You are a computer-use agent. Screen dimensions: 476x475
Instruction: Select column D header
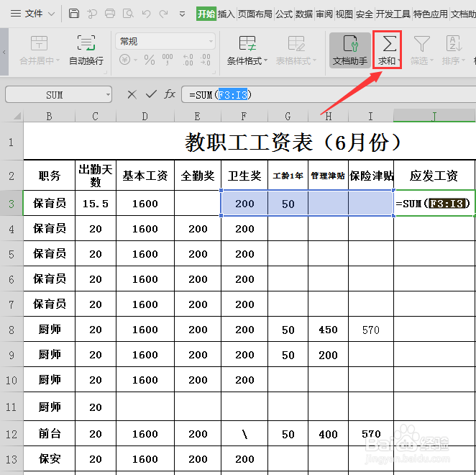[145, 116]
